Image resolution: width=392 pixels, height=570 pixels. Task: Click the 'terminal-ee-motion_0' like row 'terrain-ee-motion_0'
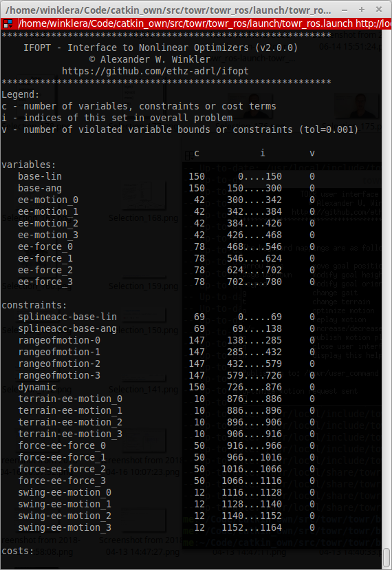point(70,399)
